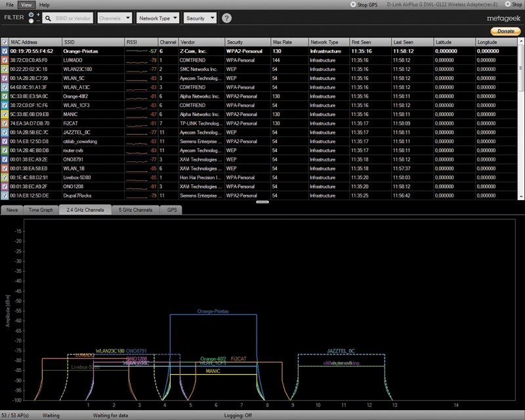Open the Help menu

click(44, 5)
